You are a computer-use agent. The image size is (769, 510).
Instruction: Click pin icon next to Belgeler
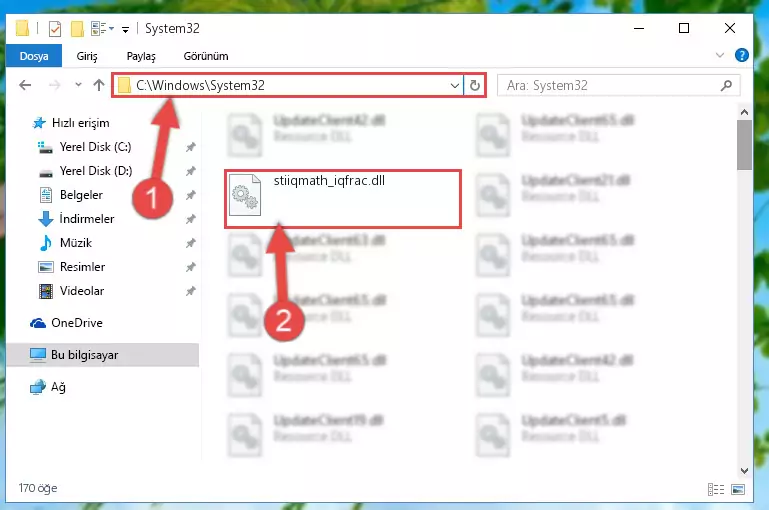190,195
